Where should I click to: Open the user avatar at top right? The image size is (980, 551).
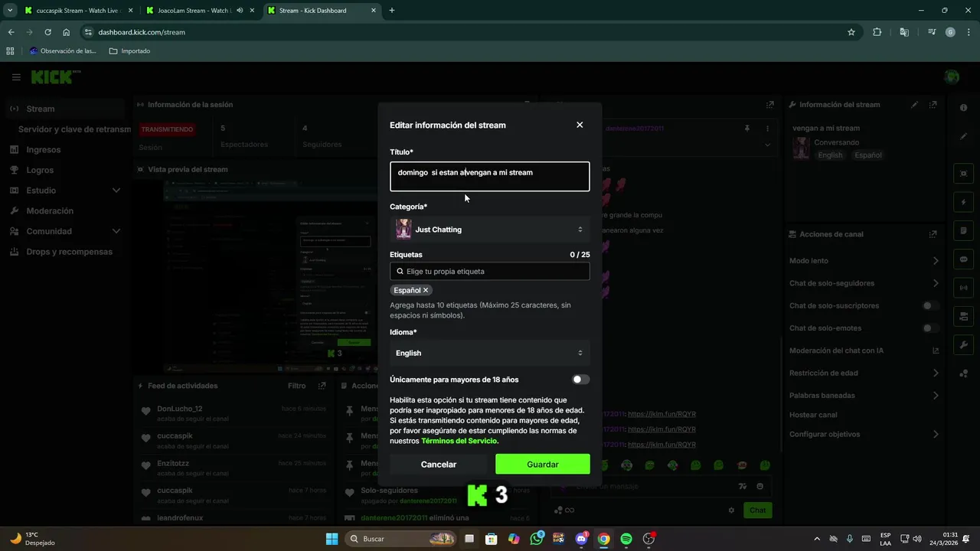click(952, 77)
